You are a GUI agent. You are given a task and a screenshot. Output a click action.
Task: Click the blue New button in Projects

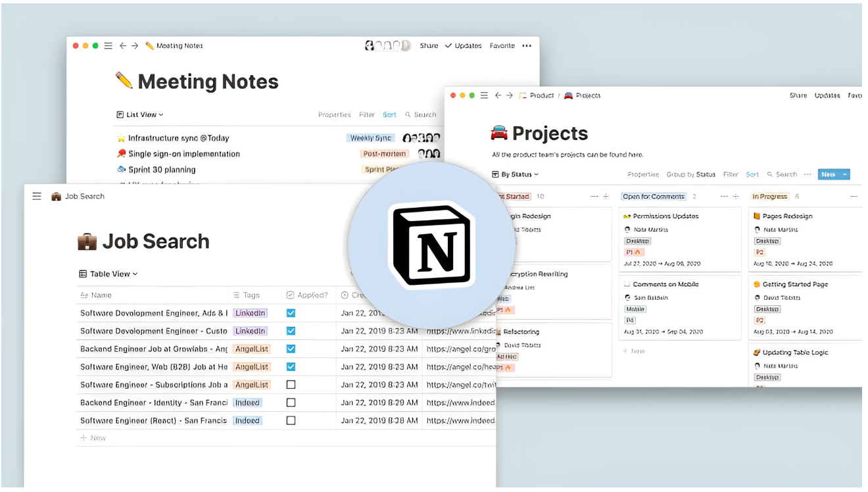click(829, 174)
